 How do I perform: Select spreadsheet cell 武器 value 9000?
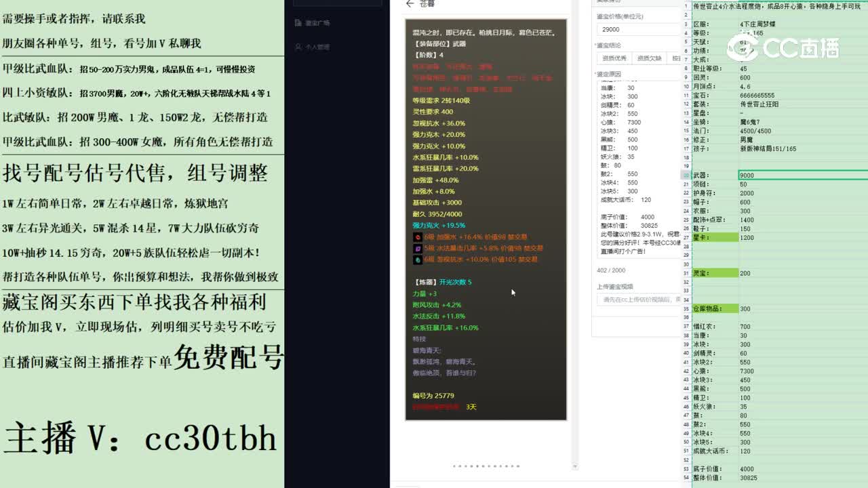pos(803,176)
